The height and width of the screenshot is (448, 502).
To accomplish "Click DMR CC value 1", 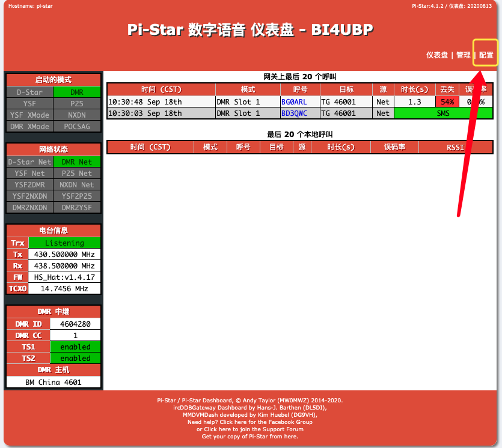I will click(x=75, y=336).
